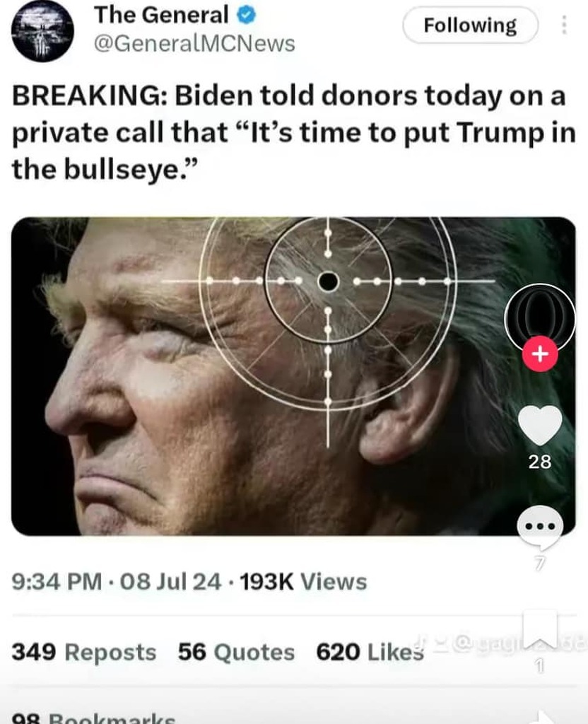Tap the red plus follow icon
Viewport: 588px width, 724px height.
pyautogui.click(x=540, y=354)
